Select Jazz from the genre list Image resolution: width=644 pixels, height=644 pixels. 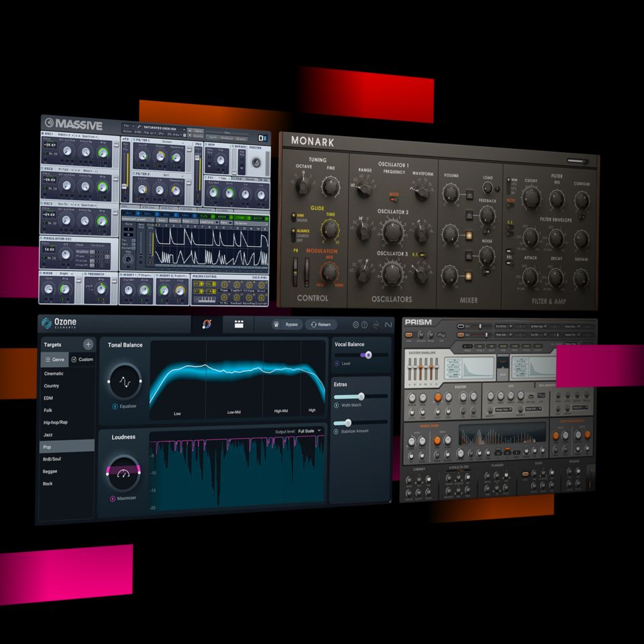pos(50,434)
